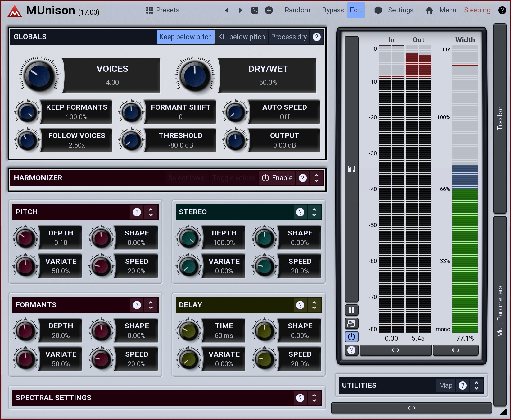Click the Dry/Wet knob
Screen dimensions: 511x420
click(195, 75)
